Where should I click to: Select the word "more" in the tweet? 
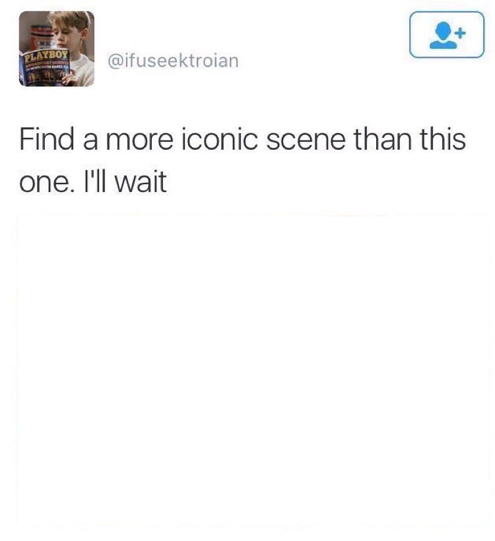[x=139, y=141]
